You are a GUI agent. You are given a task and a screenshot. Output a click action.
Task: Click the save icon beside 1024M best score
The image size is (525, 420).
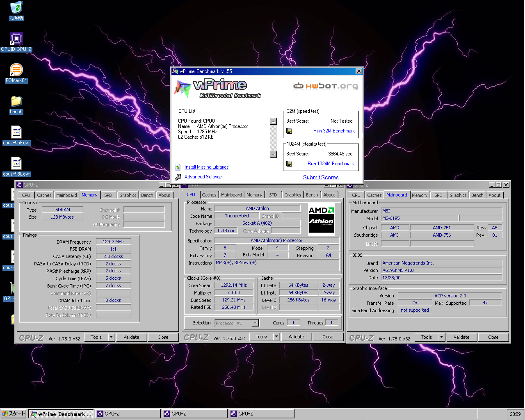[x=289, y=164]
